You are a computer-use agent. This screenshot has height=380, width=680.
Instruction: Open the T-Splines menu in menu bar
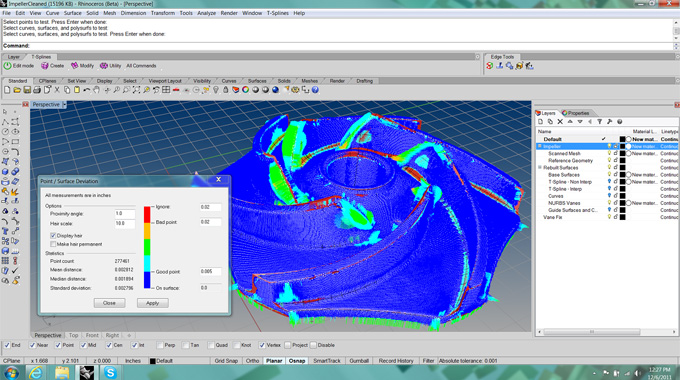[278, 13]
